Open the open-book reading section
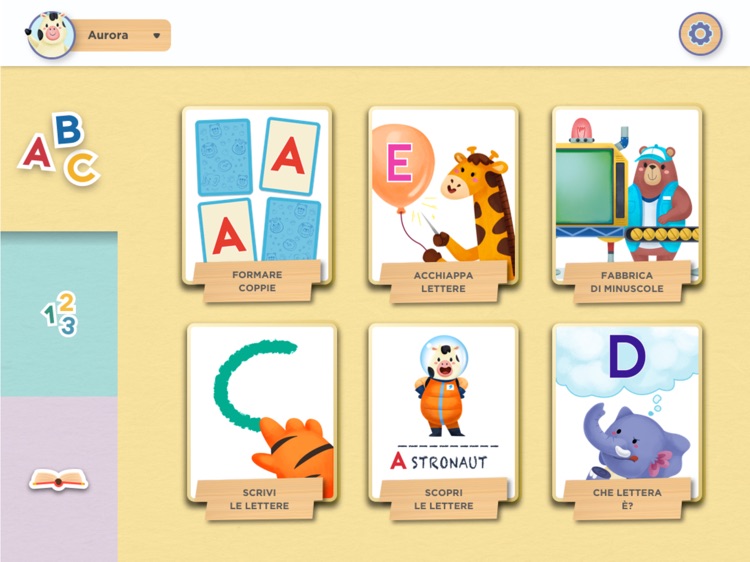Screen dimensions: 750x562 pyautogui.click(x=58, y=479)
